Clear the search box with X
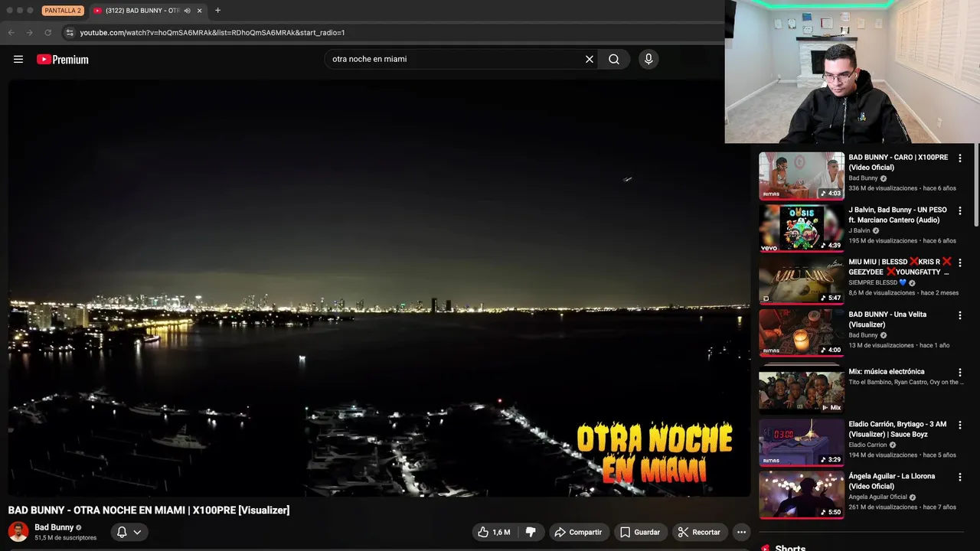The height and width of the screenshot is (551, 980). (590, 59)
